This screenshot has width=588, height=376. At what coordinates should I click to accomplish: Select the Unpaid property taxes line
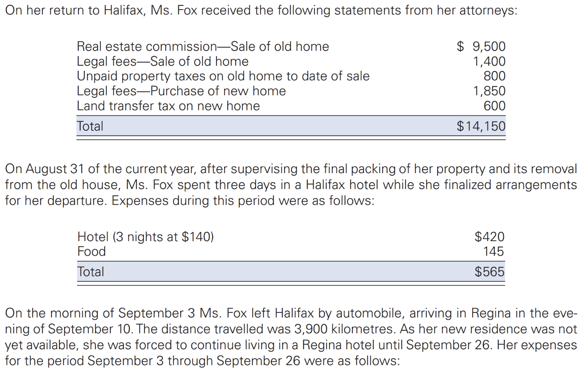tap(223, 76)
